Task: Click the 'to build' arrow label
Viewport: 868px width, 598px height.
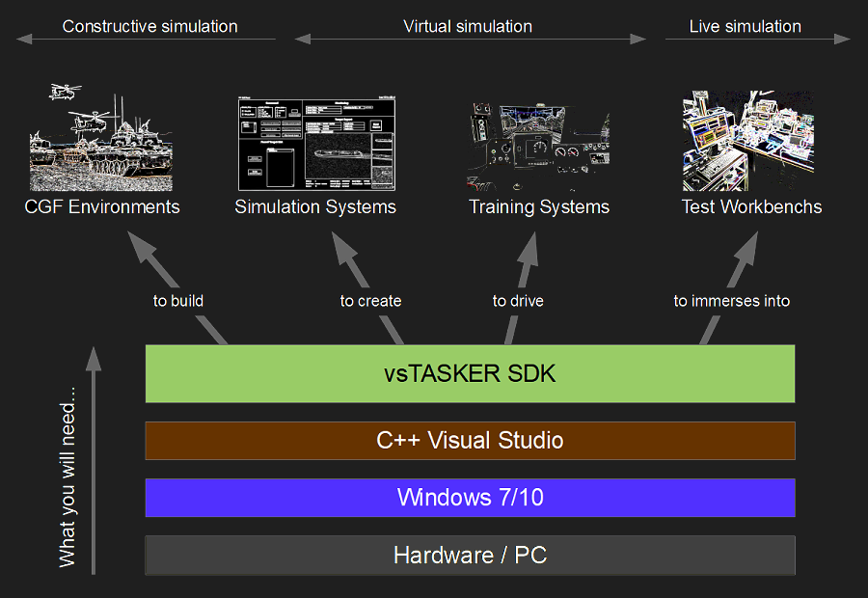Action: 178,301
